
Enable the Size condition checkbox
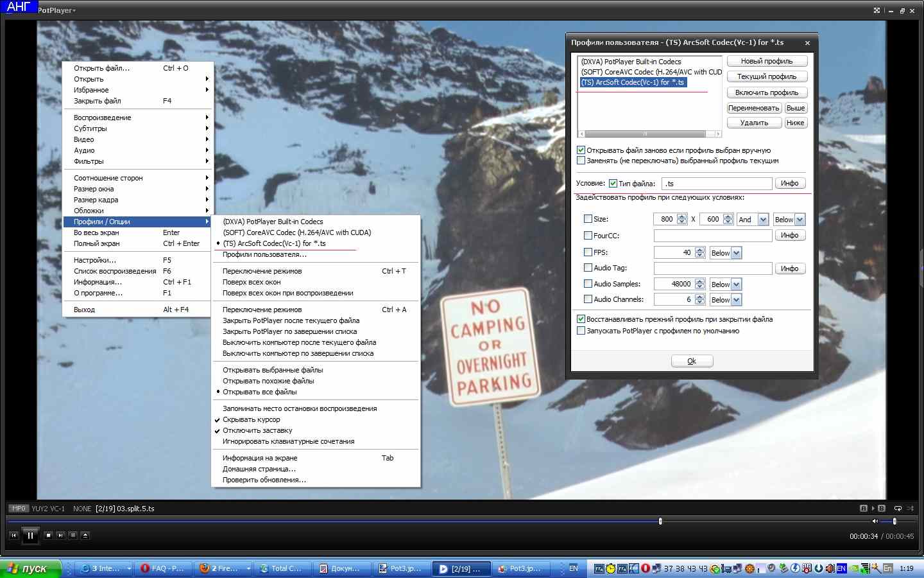click(588, 219)
